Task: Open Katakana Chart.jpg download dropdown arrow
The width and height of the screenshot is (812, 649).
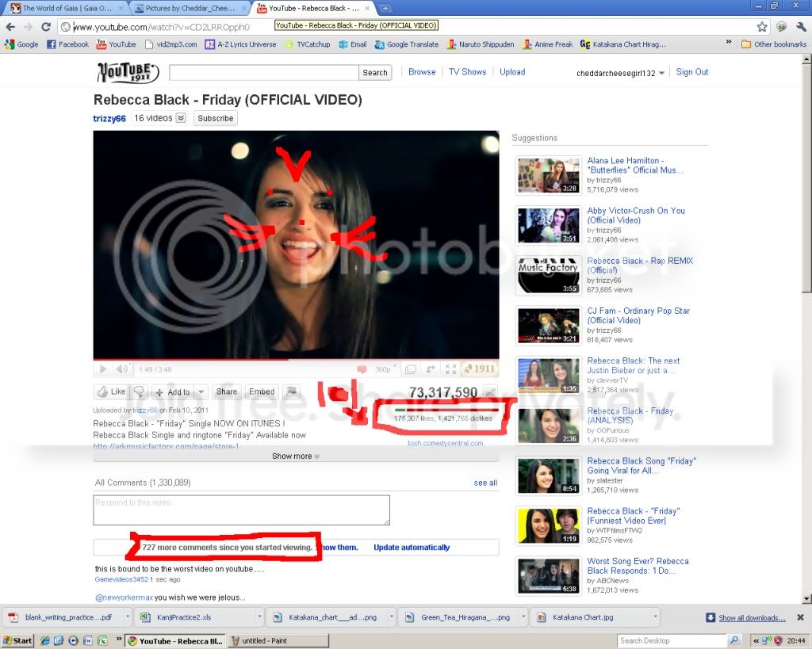Action: [654, 617]
